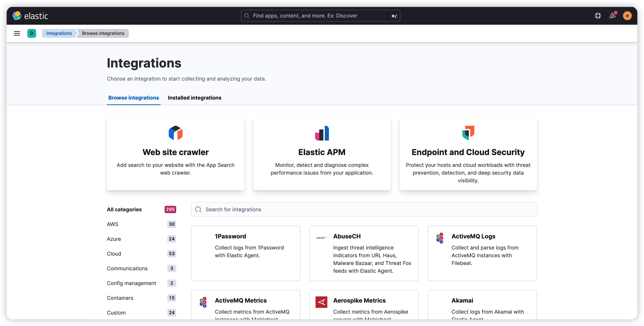Open the hamburger navigation menu
644x326 pixels.
pos(17,33)
